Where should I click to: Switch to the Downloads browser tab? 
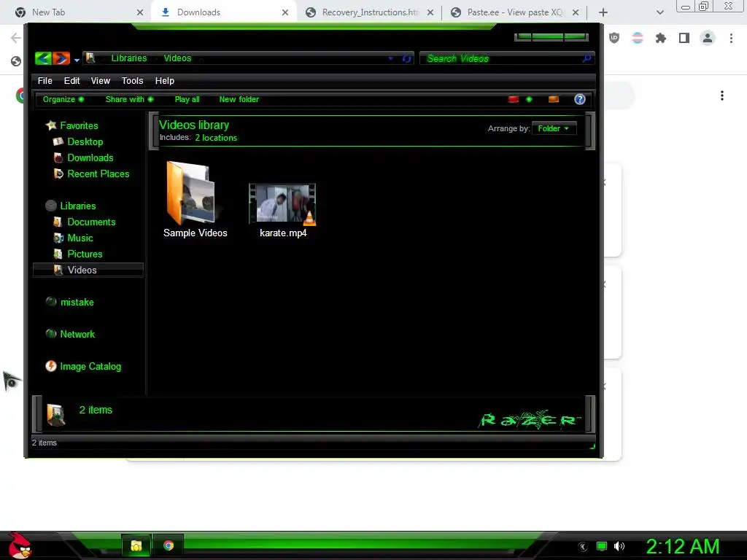point(223,12)
